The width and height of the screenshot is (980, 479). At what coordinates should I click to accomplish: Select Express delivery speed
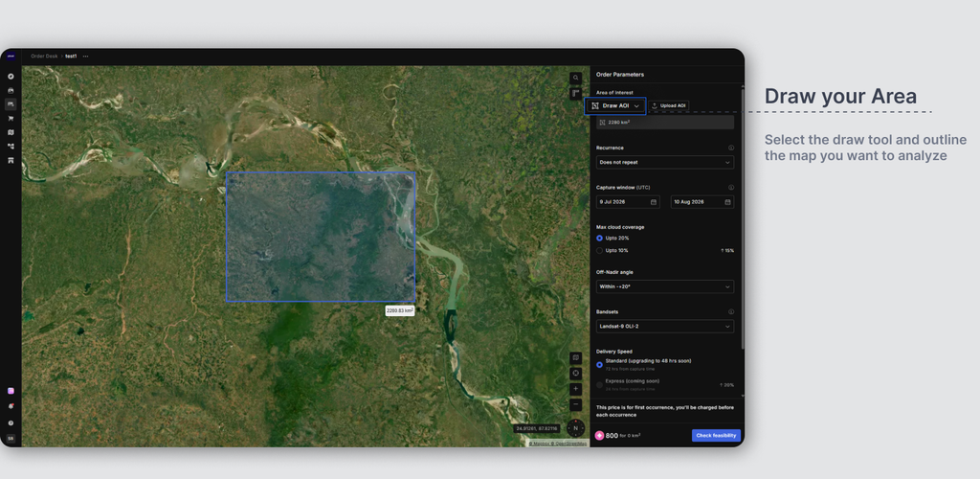599,384
